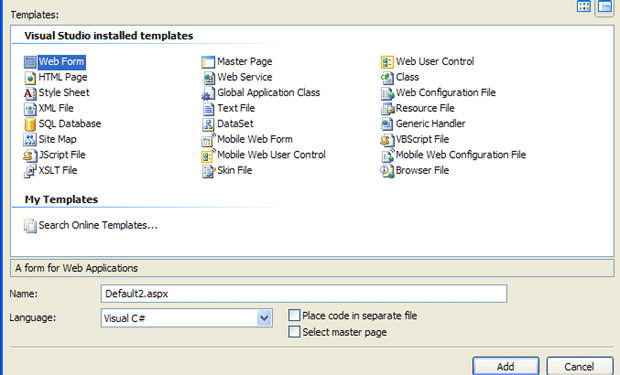This screenshot has width=620, height=375.
Task: Choose the HTML Page template icon
Action: tap(30, 78)
